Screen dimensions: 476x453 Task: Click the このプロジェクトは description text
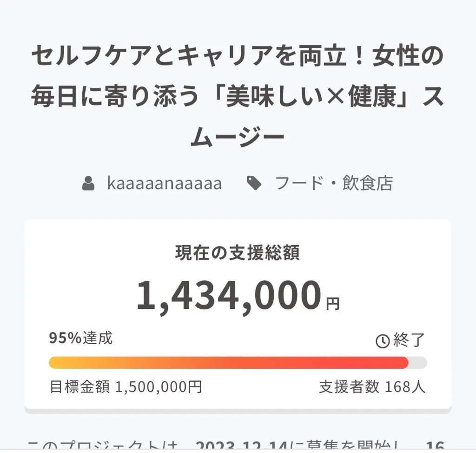click(102, 446)
